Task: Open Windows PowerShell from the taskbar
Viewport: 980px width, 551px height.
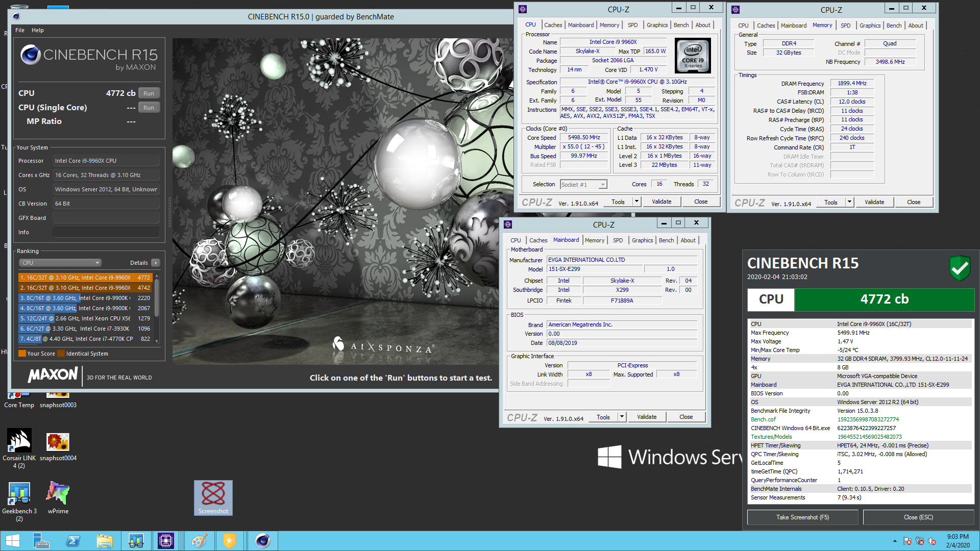Action: (73, 541)
